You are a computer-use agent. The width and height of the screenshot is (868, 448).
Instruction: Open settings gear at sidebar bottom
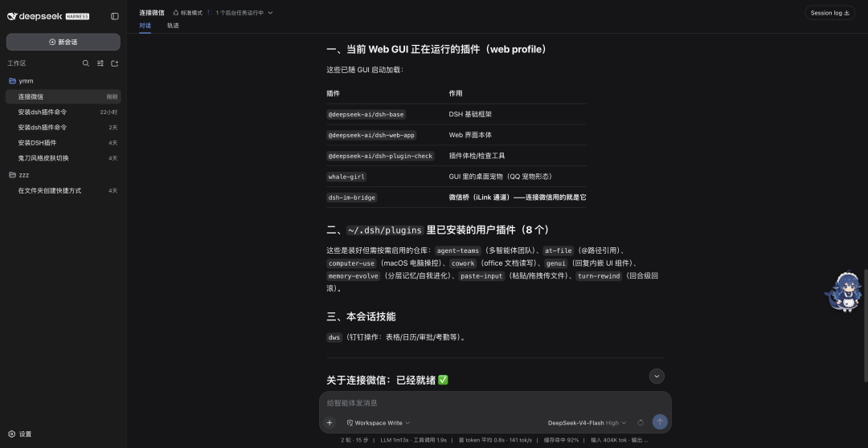point(11,434)
